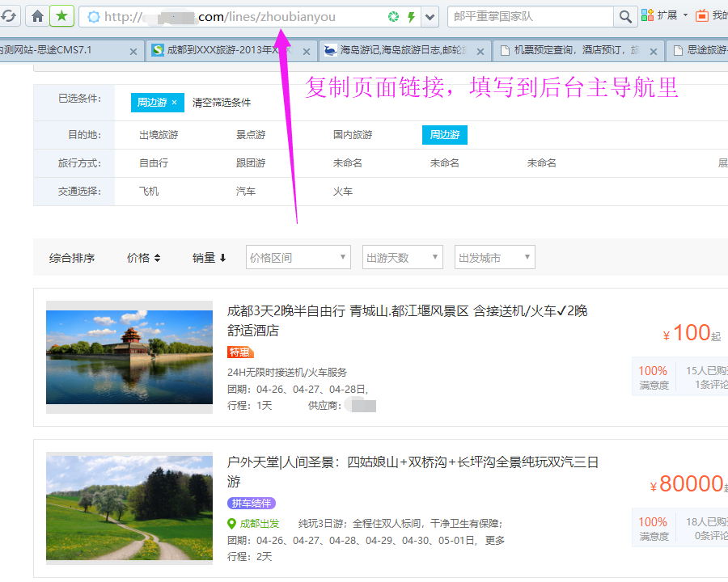The height and width of the screenshot is (582, 728).
Task: Select 自由行 travel mode filter
Action: click(x=154, y=163)
